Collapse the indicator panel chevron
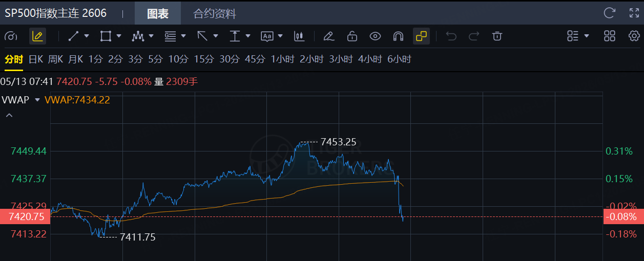Screen dimensions: 644x261 tap(9, 116)
